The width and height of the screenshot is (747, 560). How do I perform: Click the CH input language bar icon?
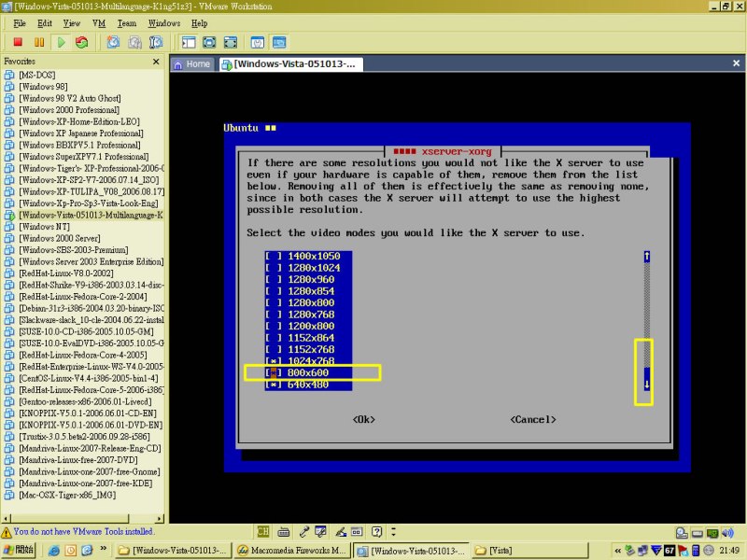263,531
